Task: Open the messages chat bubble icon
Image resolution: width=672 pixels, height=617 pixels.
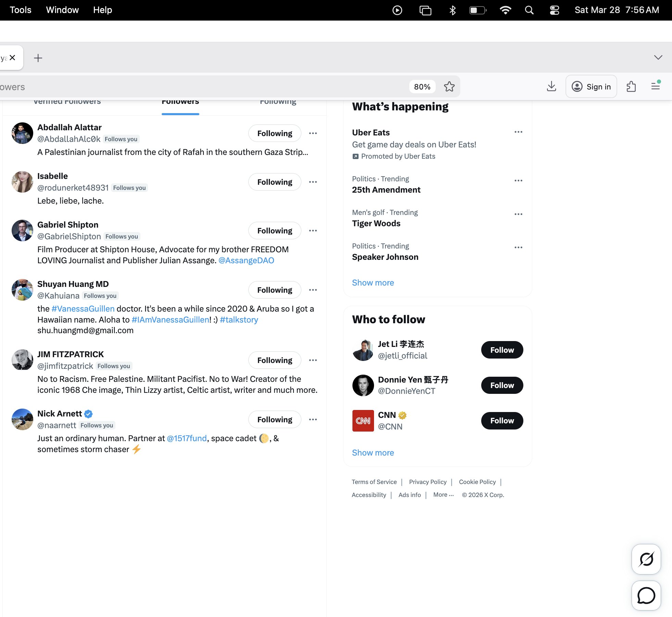Action: 646,596
